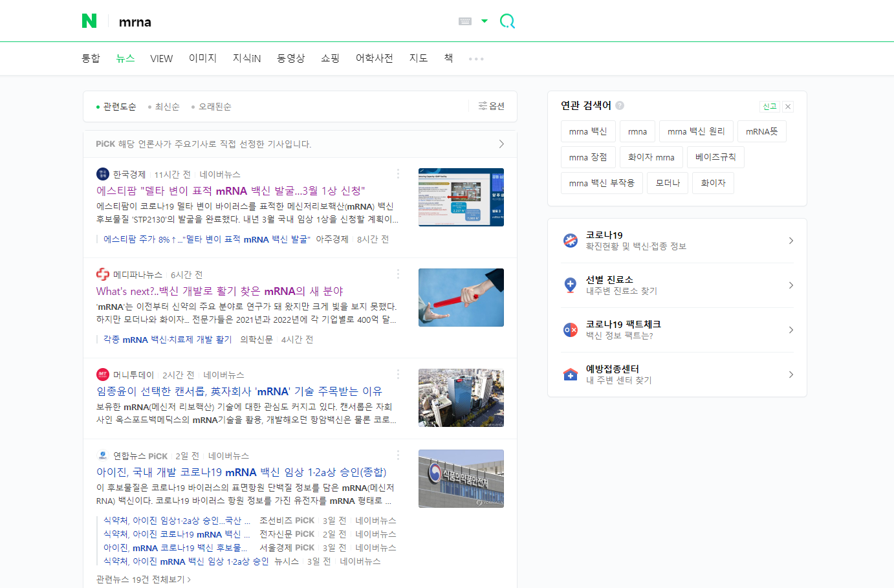
Task: Expand 코로나19 팩트체크 chevron
Action: (790, 330)
